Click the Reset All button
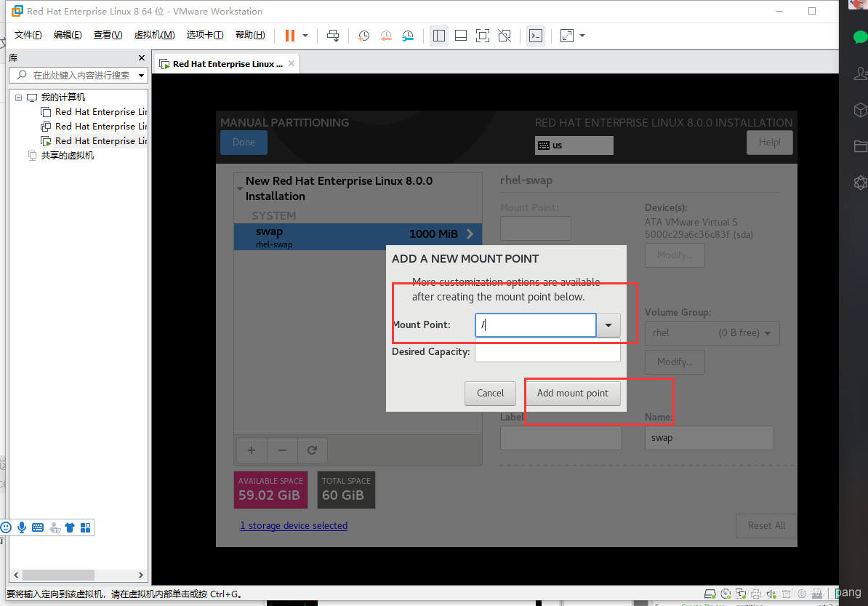 coord(766,526)
